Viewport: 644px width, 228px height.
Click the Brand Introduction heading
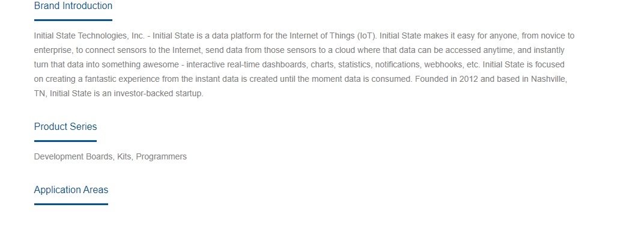(x=73, y=6)
